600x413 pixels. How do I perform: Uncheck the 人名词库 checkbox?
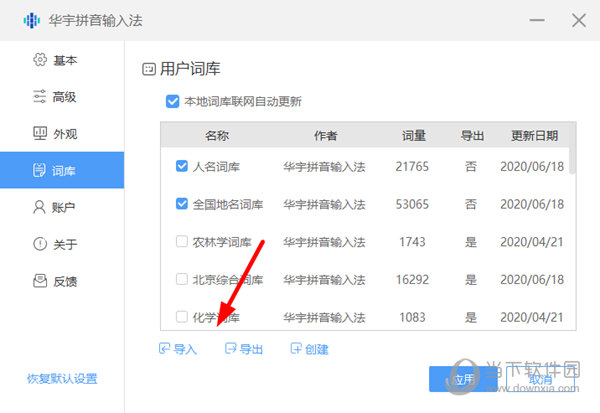click(x=181, y=166)
